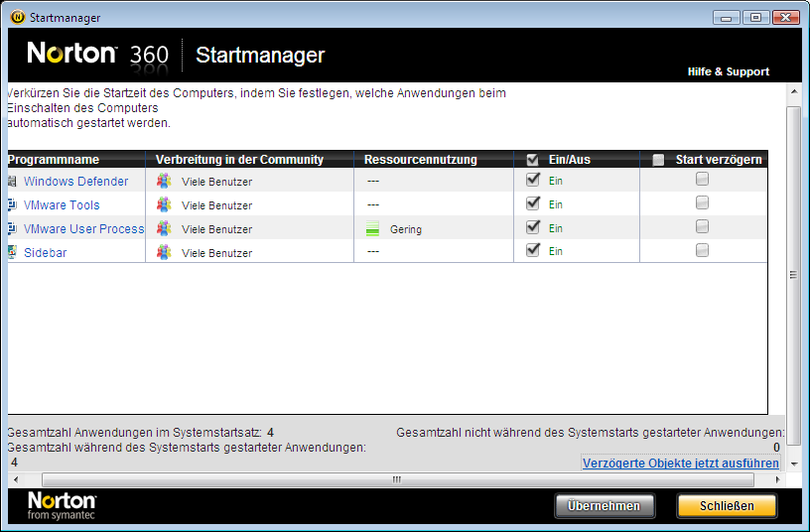Click Viele Benutzer text in VMware Tools row
This screenshot has height=532, width=810.
pos(217,205)
